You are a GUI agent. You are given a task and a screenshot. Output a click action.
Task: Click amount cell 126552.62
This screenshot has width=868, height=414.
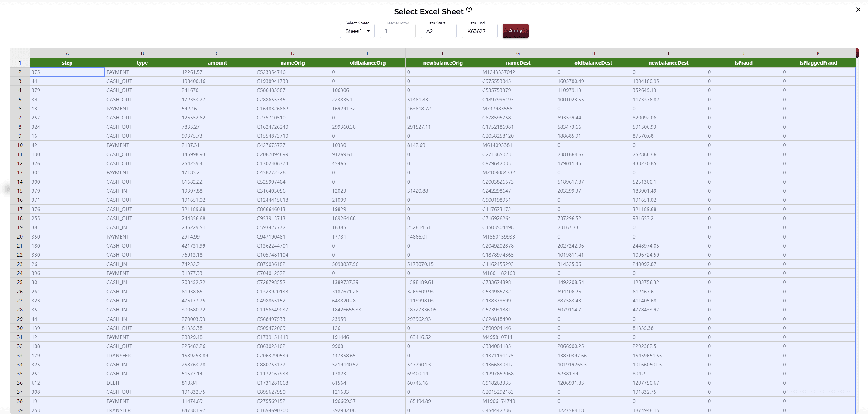point(217,118)
